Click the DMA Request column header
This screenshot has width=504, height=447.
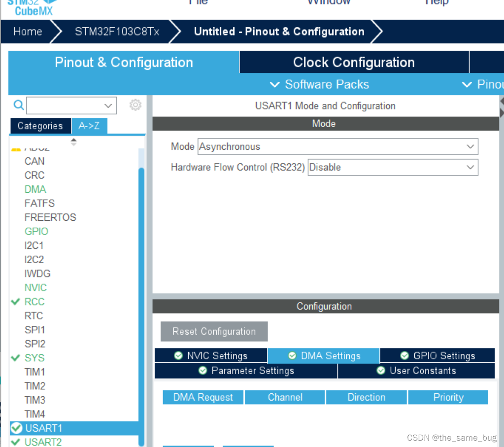point(203,397)
